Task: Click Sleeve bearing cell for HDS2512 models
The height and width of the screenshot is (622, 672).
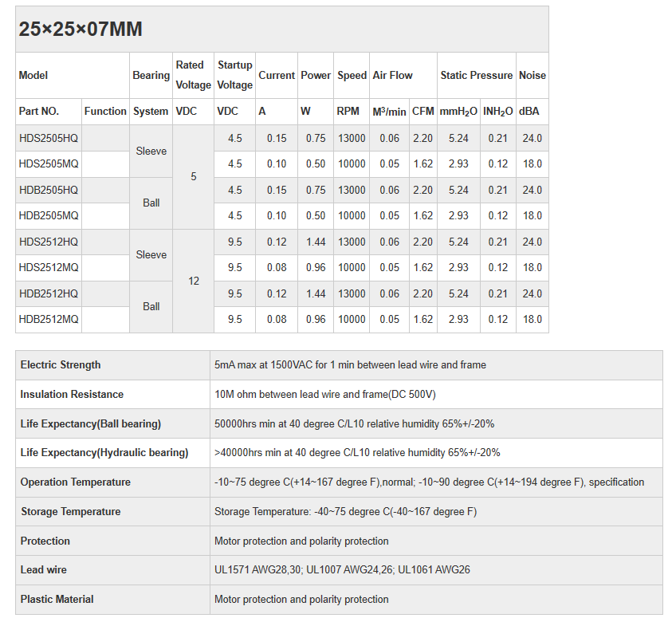Action: (151, 255)
